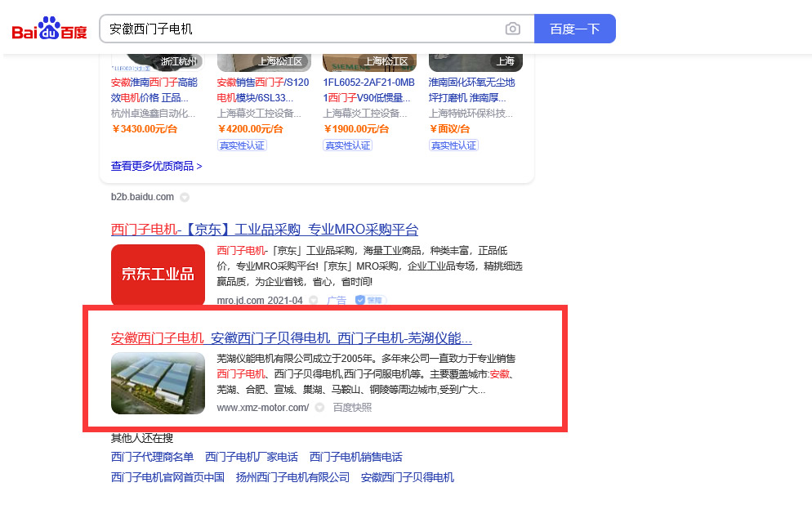Click the Baidu logo
Viewport: 812px width, 505px height.
pyautogui.click(x=49, y=29)
